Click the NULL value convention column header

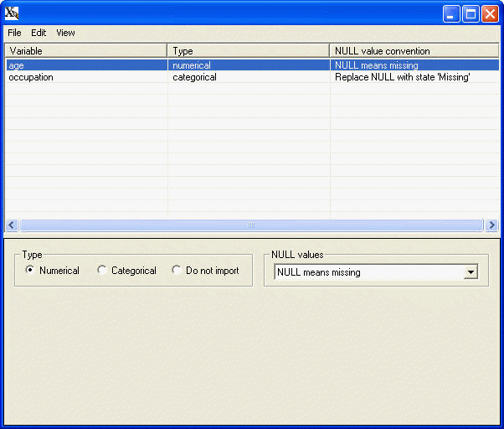(x=414, y=51)
